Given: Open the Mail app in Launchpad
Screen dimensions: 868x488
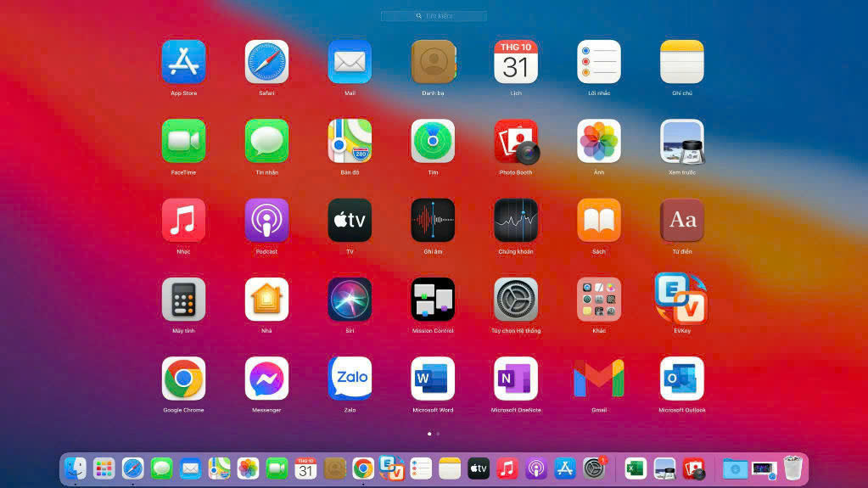Looking at the screenshot, I should click(350, 61).
